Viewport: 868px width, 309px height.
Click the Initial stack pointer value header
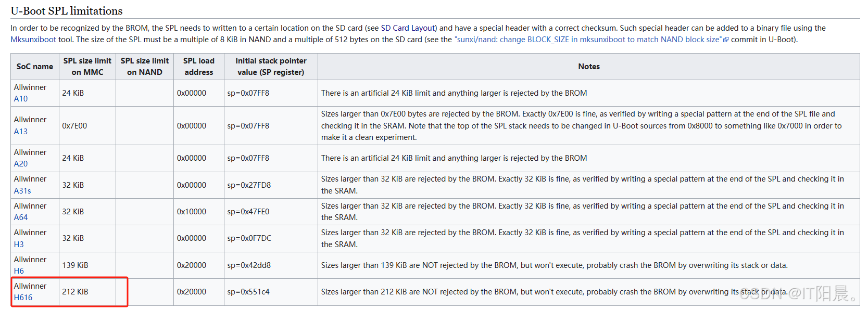click(x=271, y=67)
